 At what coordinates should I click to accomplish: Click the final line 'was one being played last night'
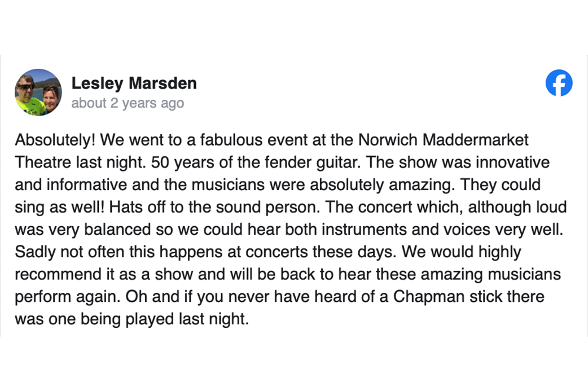click(x=131, y=319)
